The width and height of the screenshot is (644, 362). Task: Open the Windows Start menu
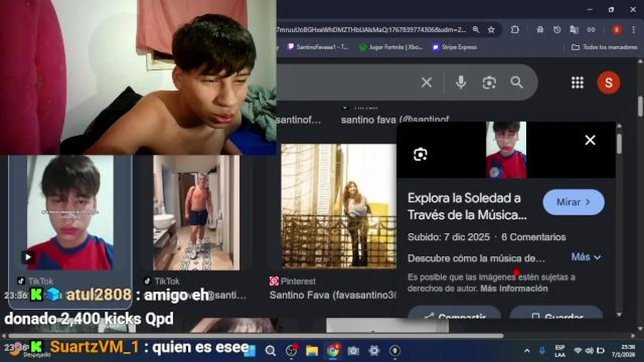[250, 350]
